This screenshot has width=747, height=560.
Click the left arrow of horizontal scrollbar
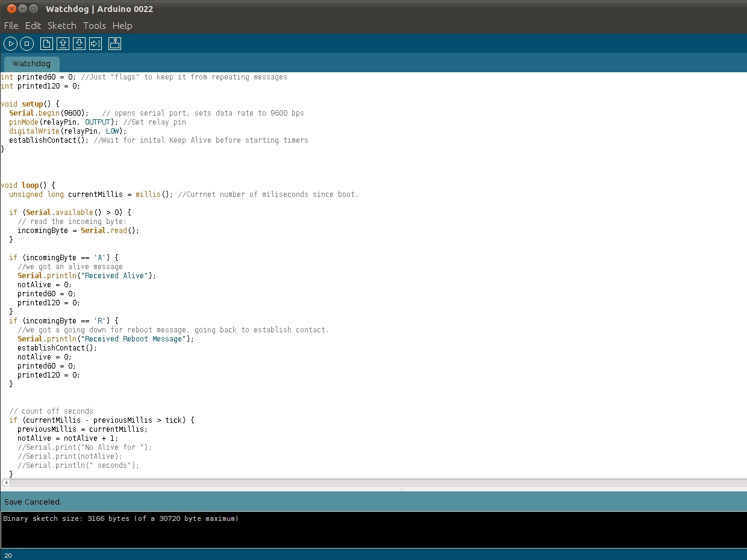pyautogui.click(x=5, y=482)
